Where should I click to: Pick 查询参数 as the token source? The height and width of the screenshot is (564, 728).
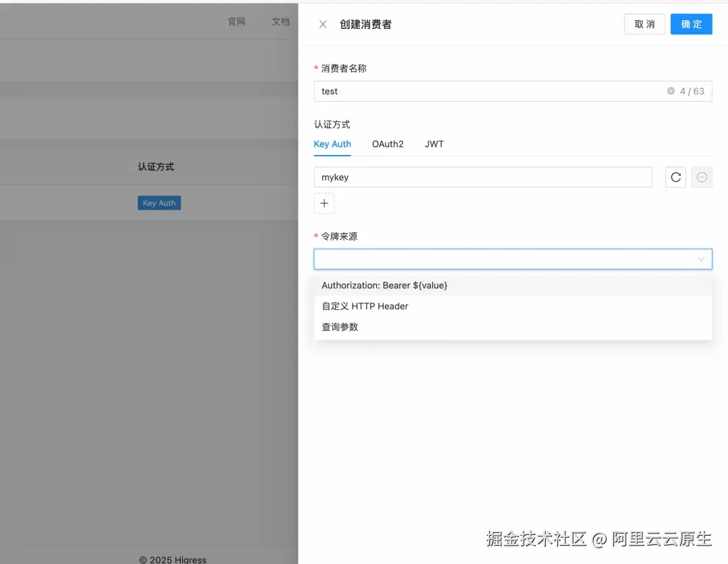pos(339,327)
